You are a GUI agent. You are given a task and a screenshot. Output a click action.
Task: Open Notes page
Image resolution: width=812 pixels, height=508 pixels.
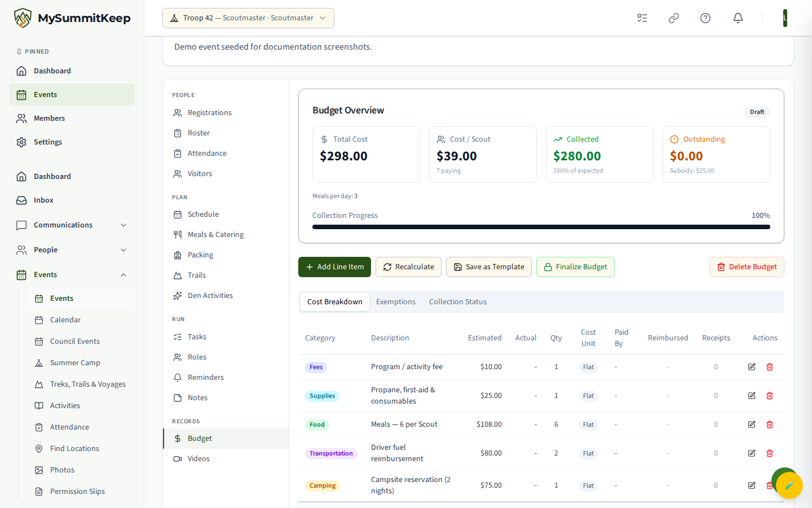226,398
